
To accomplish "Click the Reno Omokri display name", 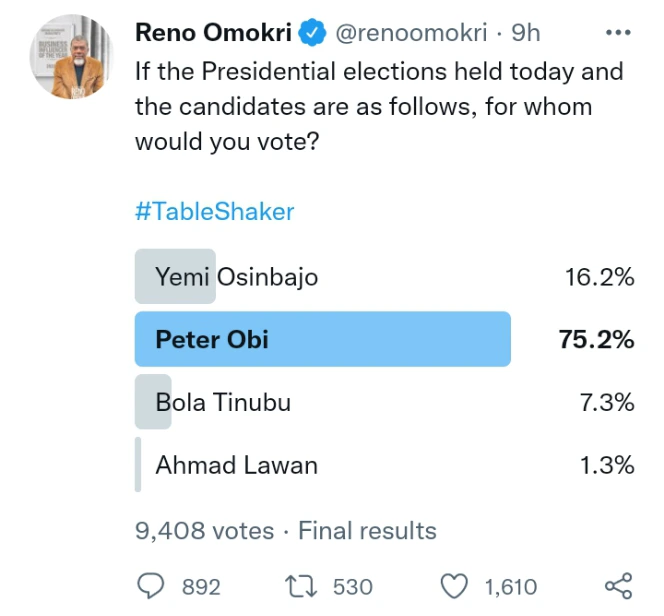I will (x=214, y=33).
